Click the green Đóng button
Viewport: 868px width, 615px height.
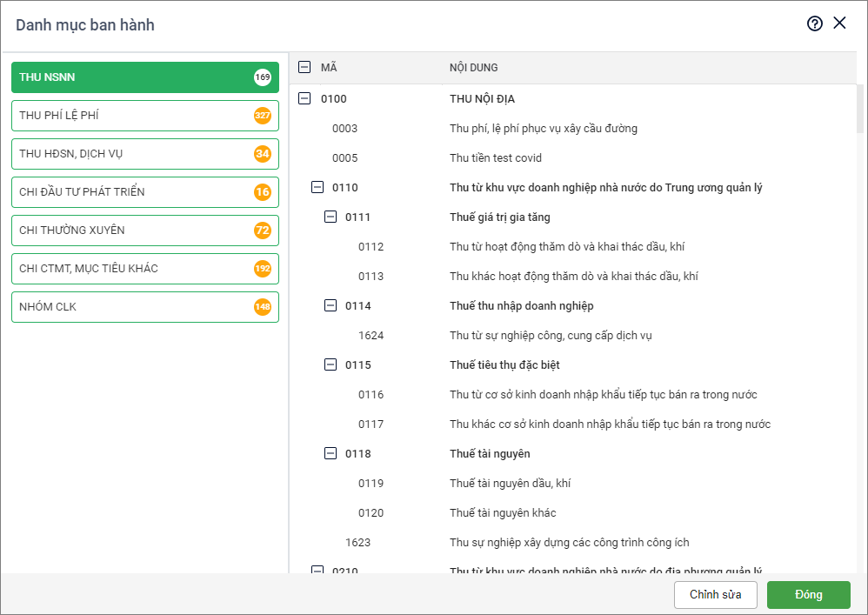point(808,595)
